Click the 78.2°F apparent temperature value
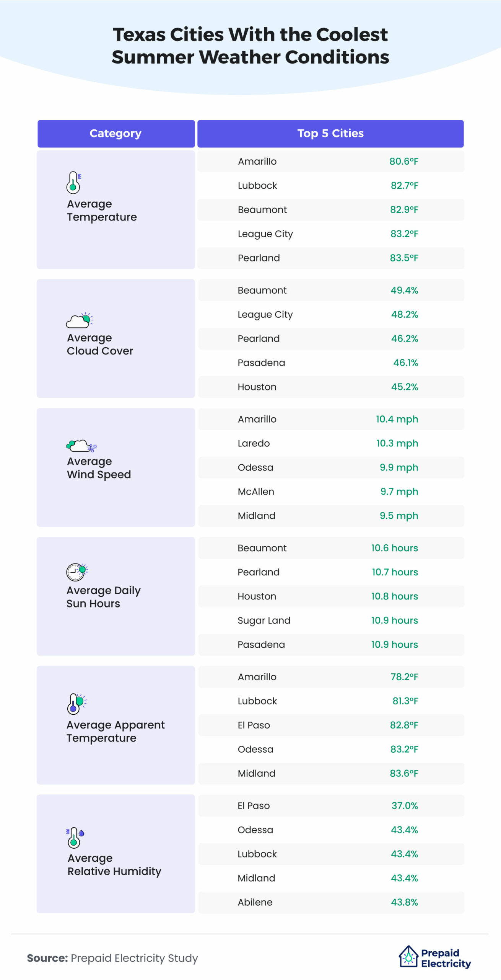Image resolution: width=501 pixels, height=980 pixels. click(x=404, y=676)
